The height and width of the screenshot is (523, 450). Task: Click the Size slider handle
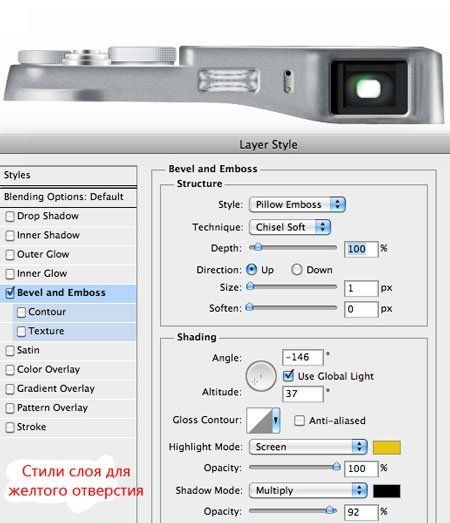250,286
